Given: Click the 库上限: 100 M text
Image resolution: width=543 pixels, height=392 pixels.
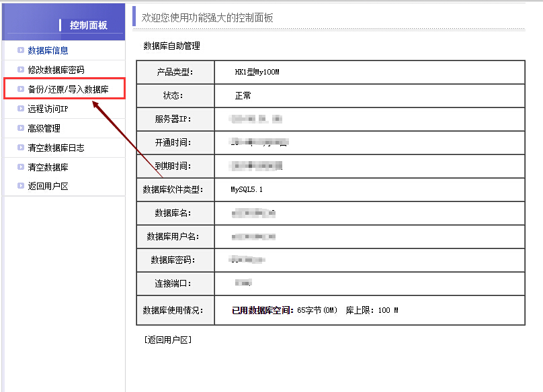Looking at the screenshot, I should pos(372,310).
